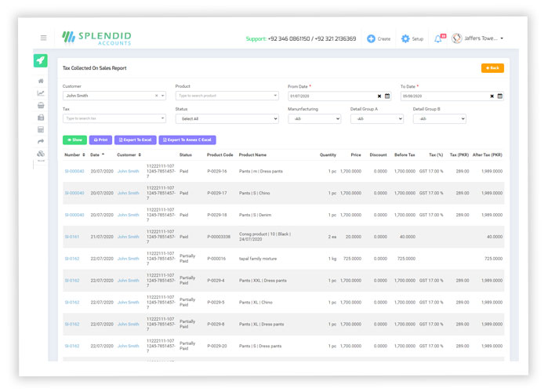
Task: Open the Setup menu
Action: (x=412, y=38)
